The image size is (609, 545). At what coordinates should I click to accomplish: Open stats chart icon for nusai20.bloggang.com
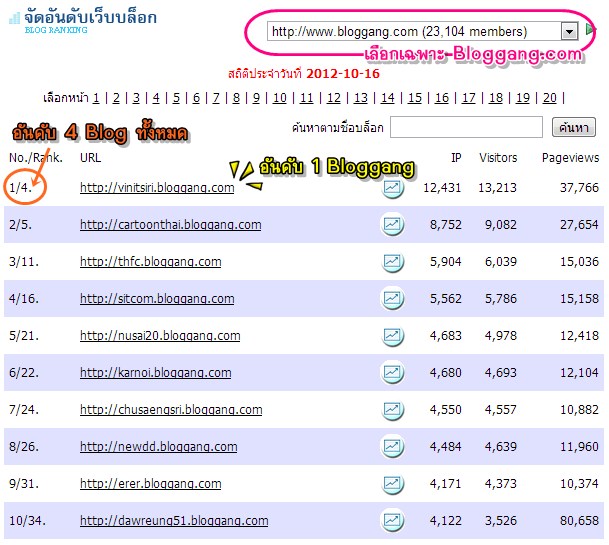pyautogui.click(x=392, y=336)
